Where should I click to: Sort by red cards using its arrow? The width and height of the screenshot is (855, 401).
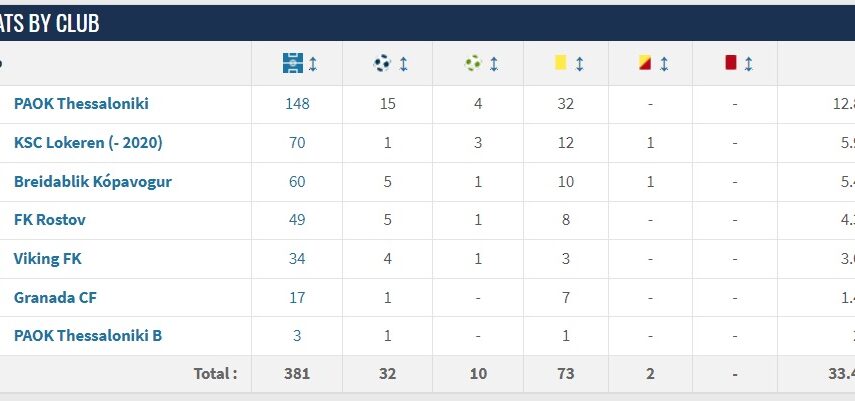click(x=750, y=64)
